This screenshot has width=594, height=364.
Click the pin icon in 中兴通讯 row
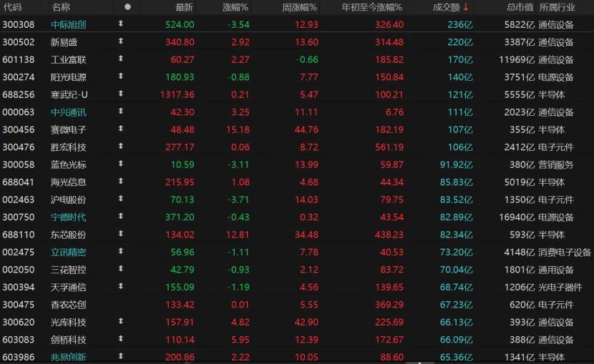(x=120, y=111)
